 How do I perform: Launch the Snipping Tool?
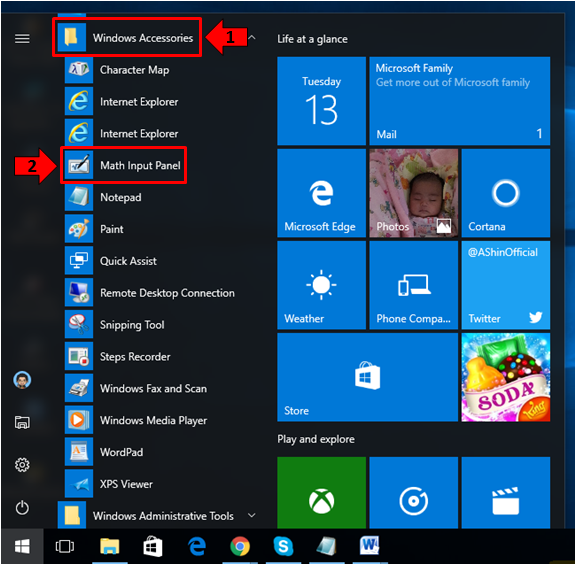click(x=158, y=325)
